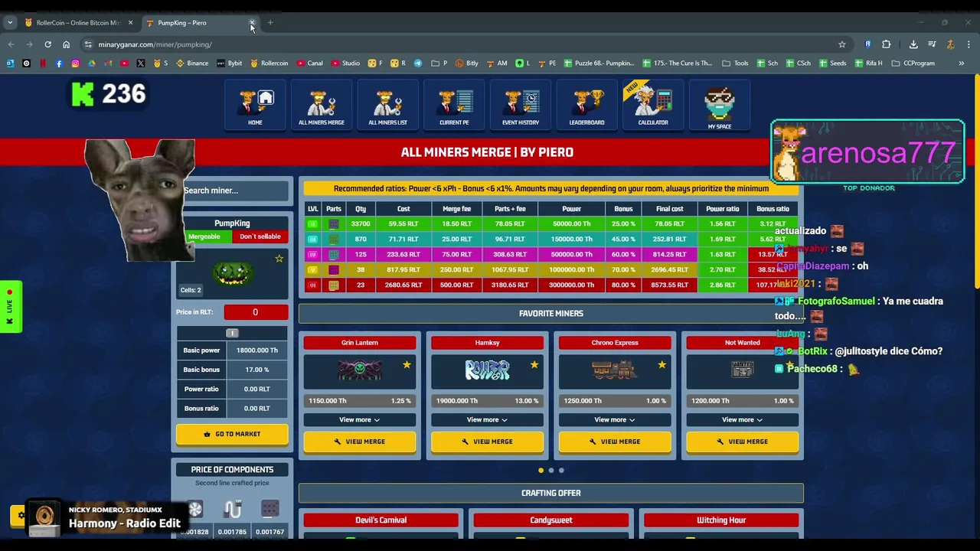Open the Studio YouTube bookmark
This screenshot has width=980, height=551.
345,64
